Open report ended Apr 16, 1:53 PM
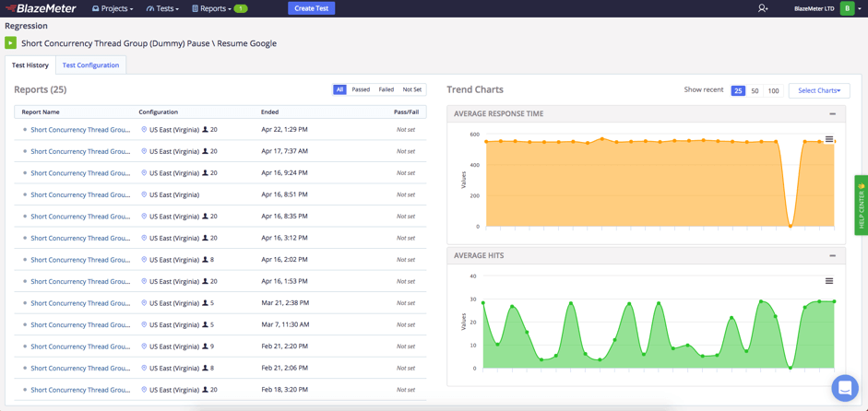Image resolution: width=868 pixels, height=411 pixels. tap(80, 282)
